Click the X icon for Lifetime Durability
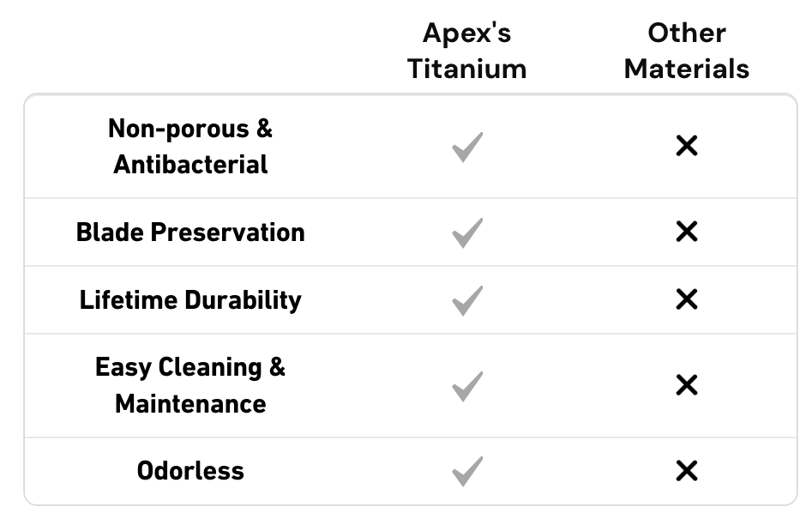The image size is (812, 525). coord(687,299)
